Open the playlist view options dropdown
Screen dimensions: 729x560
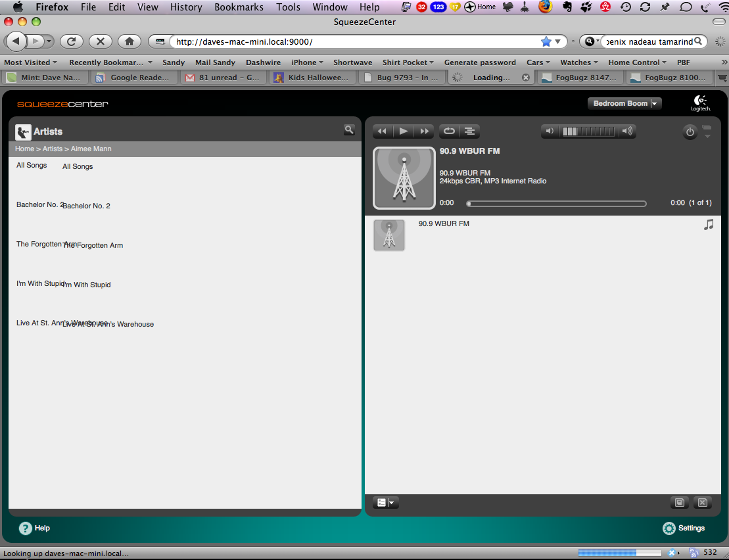click(385, 503)
